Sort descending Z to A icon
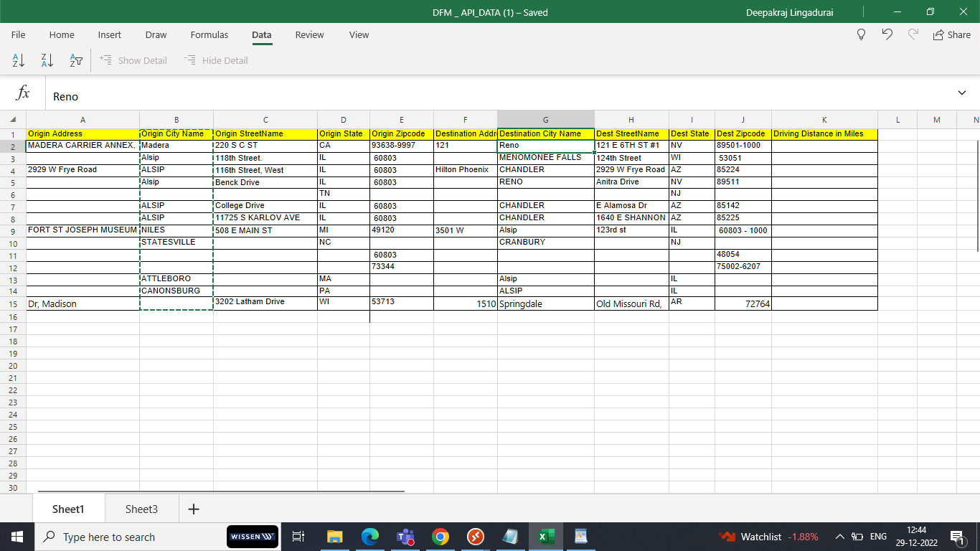 47,60
